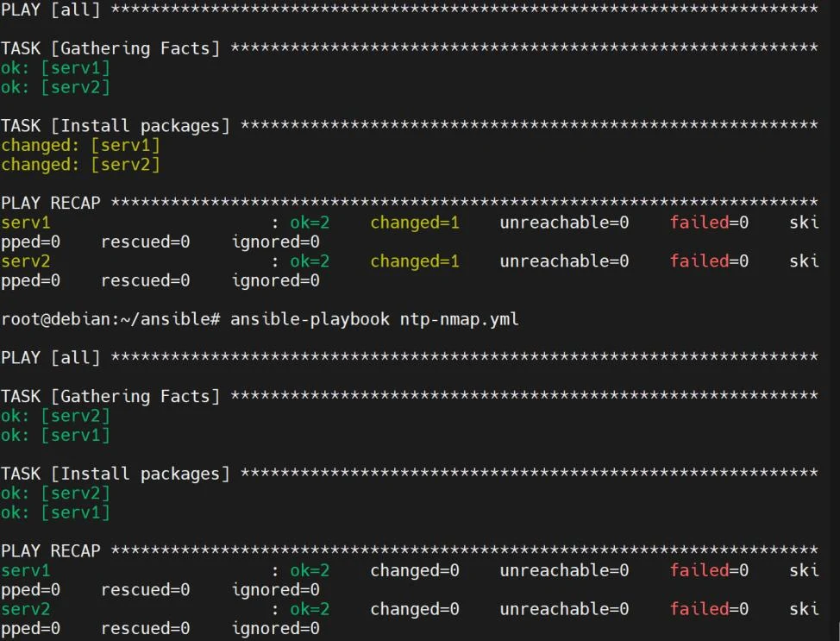Image resolution: width=840 pixels, height=641 pixels.
Task: Select "changed=0" in the green serv1 recap row
Action: pyautogui.click(x=415, y=570)
